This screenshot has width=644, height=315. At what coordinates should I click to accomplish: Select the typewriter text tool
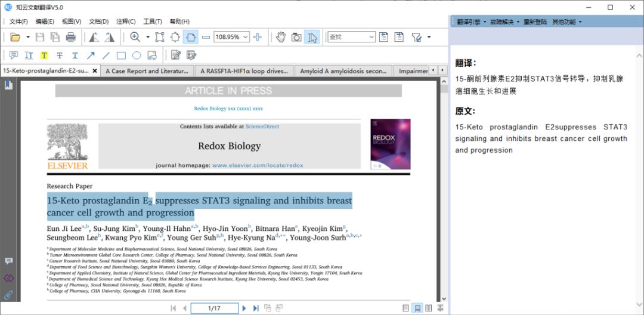tap(29, 55)
